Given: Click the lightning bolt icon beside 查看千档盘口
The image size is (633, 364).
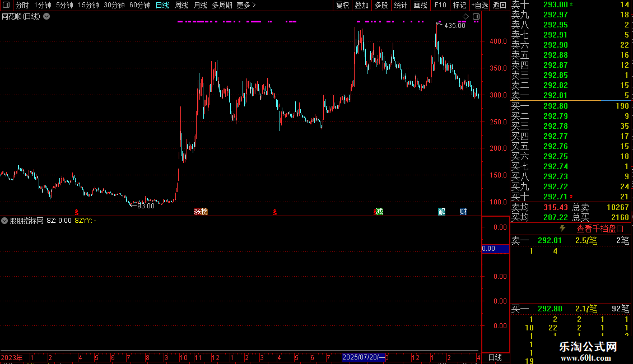Looking at the screenshot, I should pyautogui.click(x=562, y=229).
